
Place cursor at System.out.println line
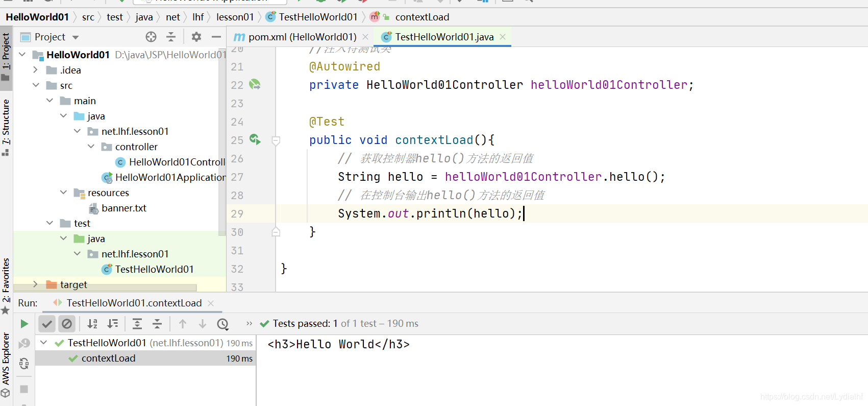(x=431, y=213)
